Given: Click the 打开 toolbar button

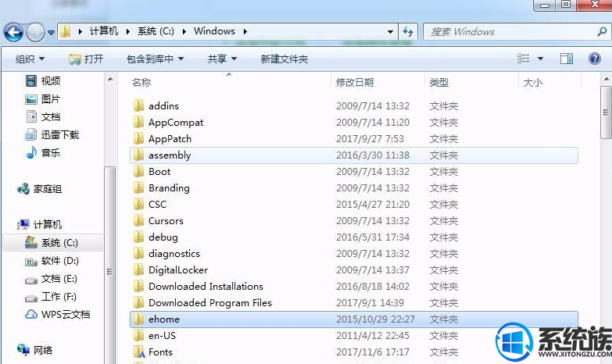Looking at the screenshot, I should click(x=86, y=59).
